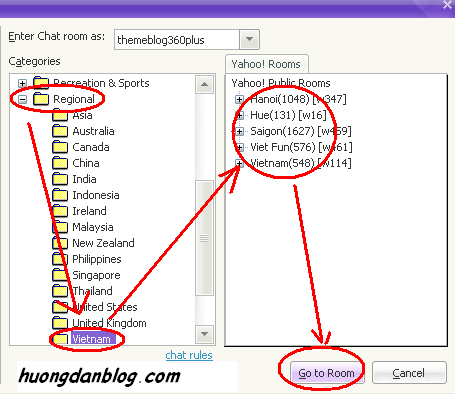Select the Hue(131) room
The image size is (455, 394).
pyautogui.click(x=288, y=115)
